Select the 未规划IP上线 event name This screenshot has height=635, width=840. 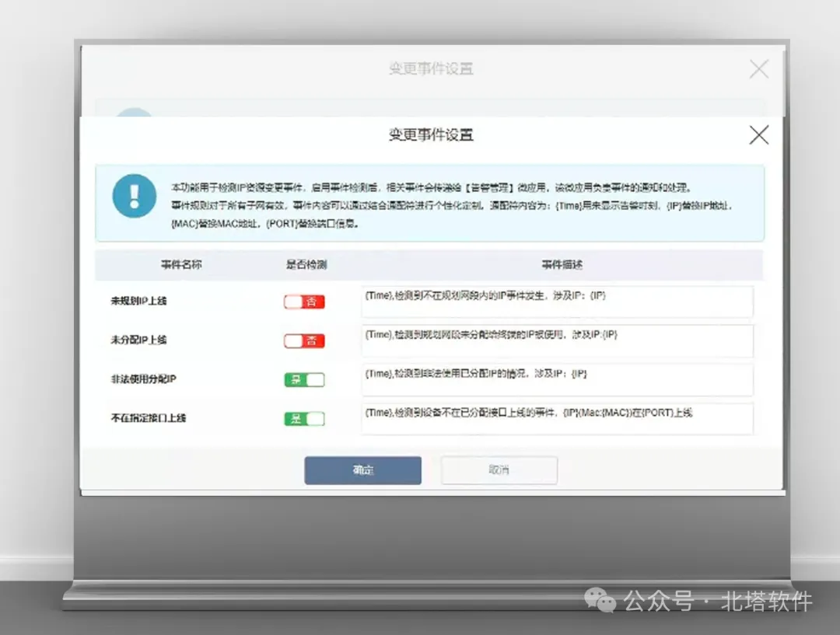pos(138,301)
